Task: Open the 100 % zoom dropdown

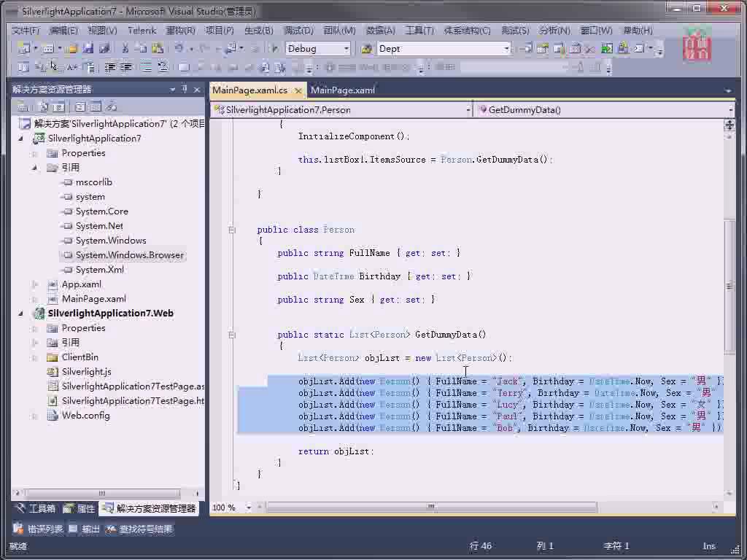Action: (249, 507)
